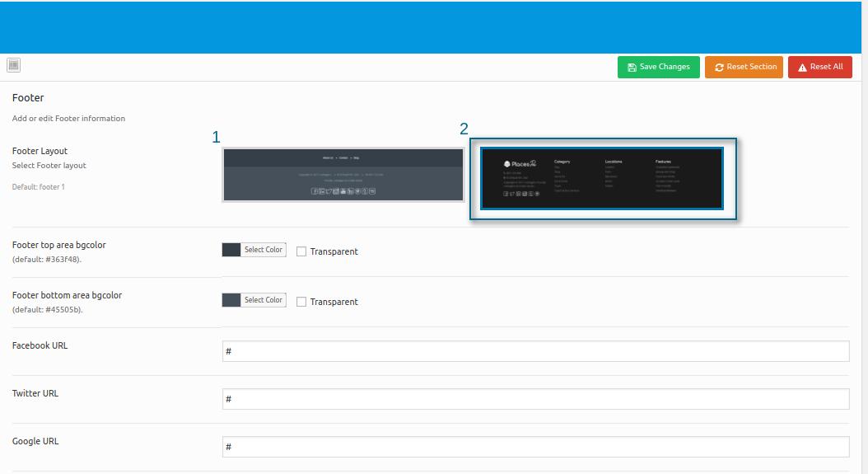Enable Transparent for Footer top area bgcolor
The image size is (868, 474).
point(301,251)
